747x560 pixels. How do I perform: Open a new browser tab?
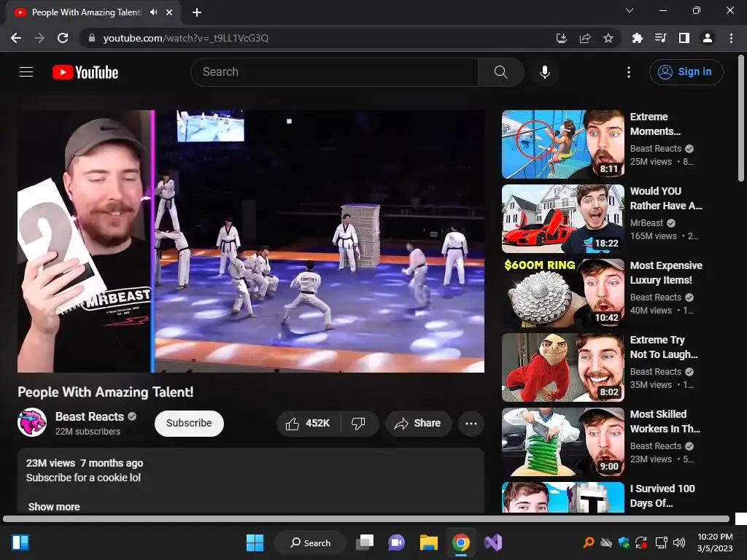(197, 12)
